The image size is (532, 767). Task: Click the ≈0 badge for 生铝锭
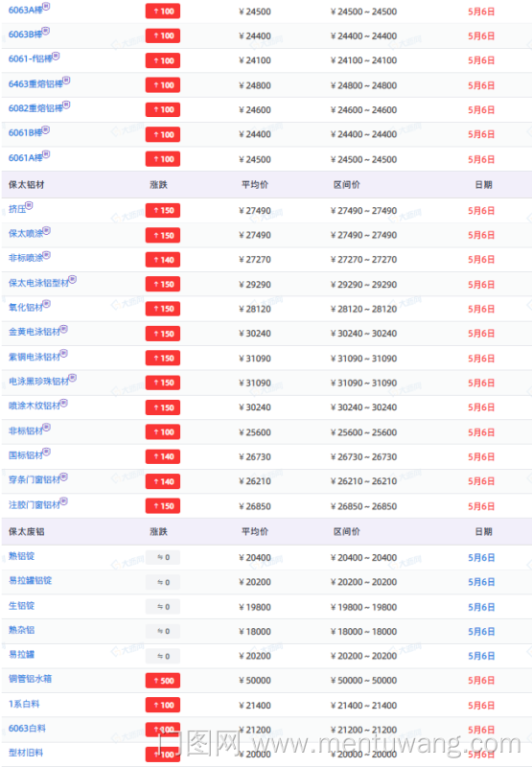[x=163, y=607]
